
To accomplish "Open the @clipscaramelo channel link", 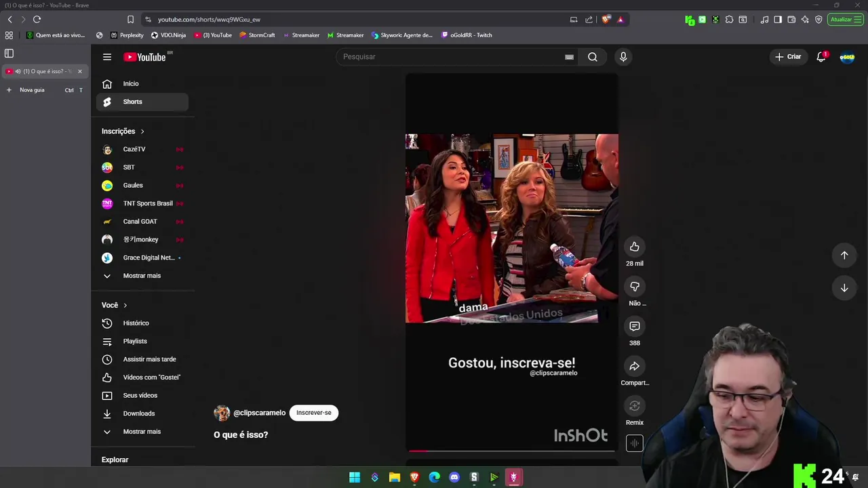I will click(260, 413).
